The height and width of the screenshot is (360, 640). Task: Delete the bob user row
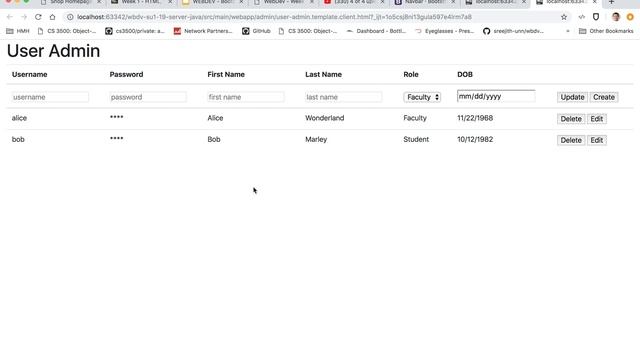571,140
